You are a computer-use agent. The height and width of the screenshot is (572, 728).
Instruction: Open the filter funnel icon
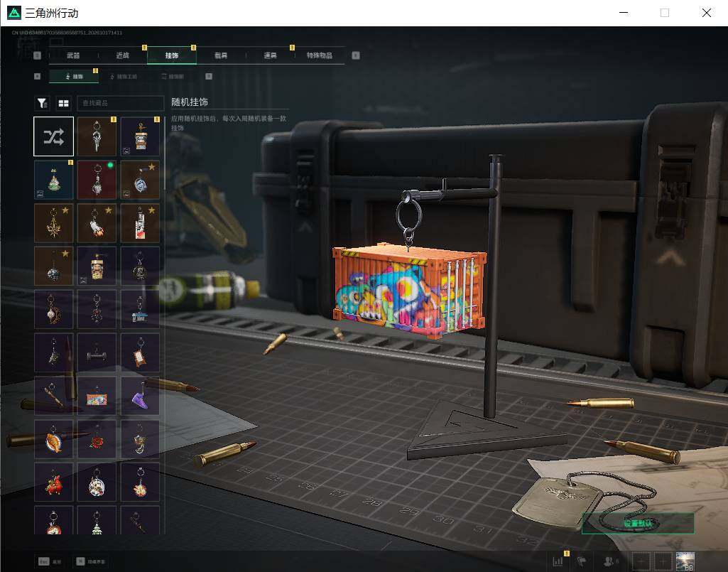42,103
